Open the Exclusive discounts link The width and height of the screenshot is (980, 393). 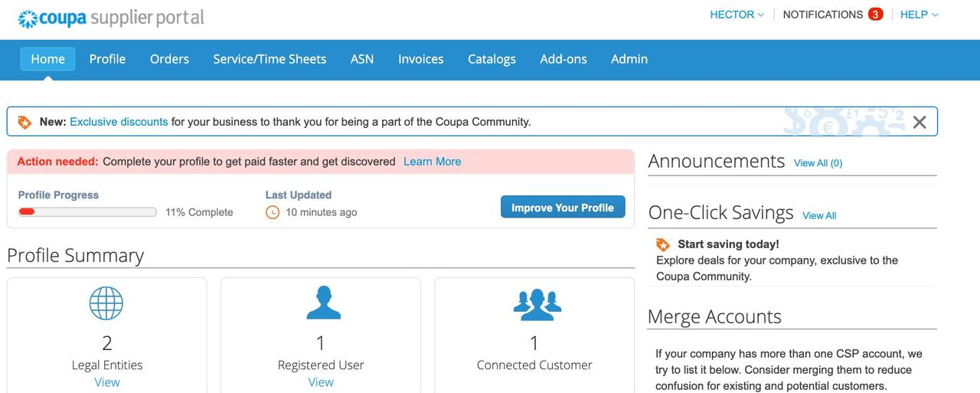point(119,122)
